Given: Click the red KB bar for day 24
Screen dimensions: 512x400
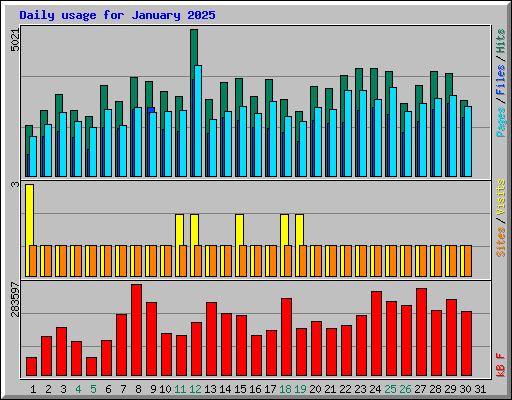Looking at the screenshot, I should tap(377, 334).
